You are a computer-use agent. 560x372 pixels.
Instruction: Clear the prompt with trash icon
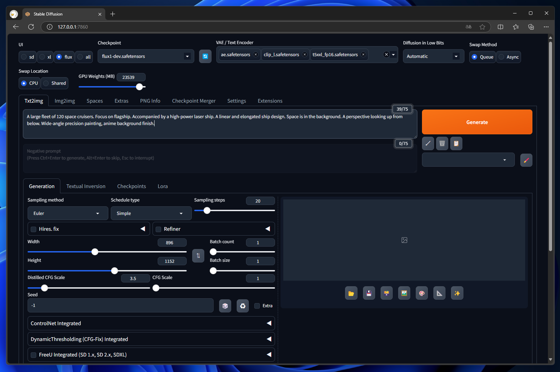pos(442,144)
